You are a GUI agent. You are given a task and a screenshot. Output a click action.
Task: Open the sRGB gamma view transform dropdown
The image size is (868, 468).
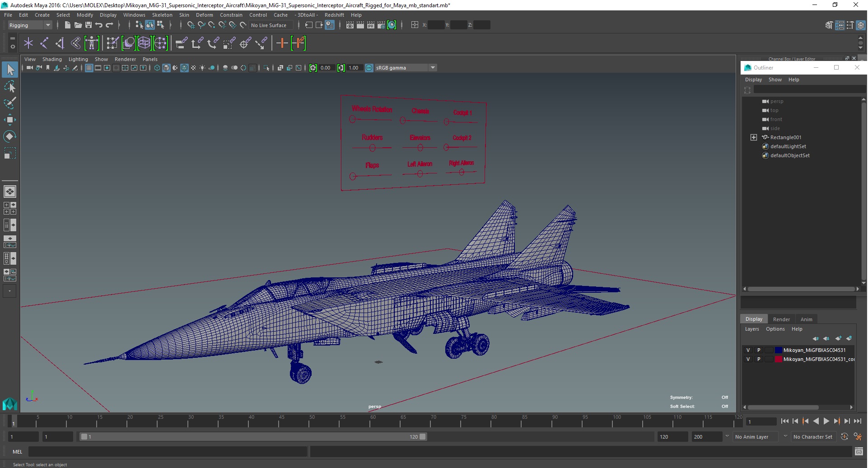(x=406, y=68)
